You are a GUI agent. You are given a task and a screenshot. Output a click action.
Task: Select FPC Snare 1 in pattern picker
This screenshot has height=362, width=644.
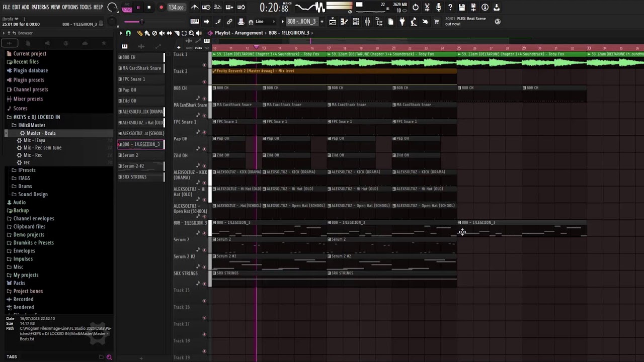point(141,79)
